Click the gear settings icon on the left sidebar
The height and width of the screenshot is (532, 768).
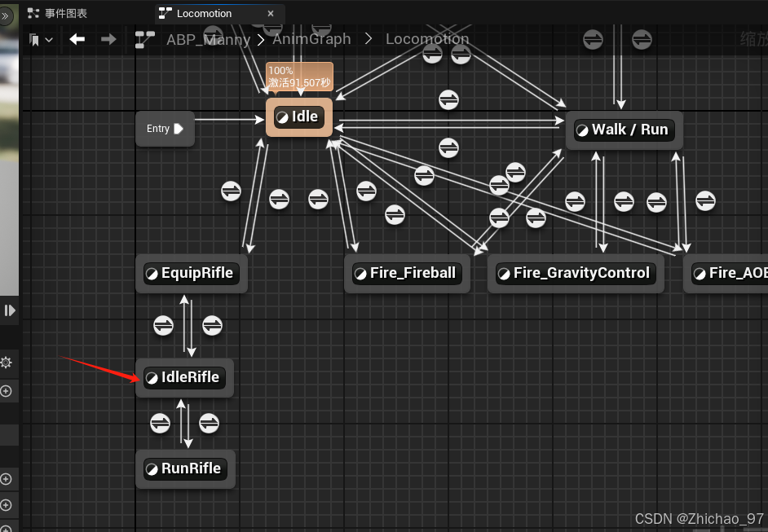point(6,363)
